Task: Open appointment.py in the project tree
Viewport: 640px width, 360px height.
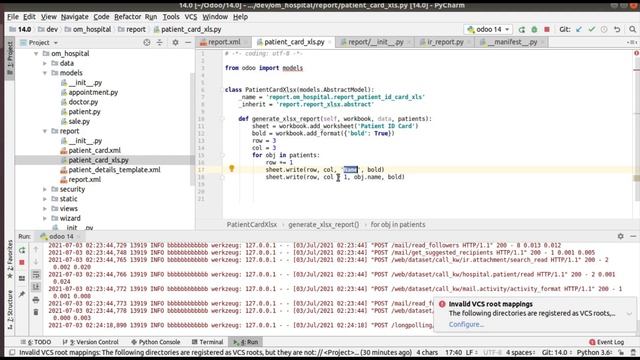Action: [x=93, y=92]
